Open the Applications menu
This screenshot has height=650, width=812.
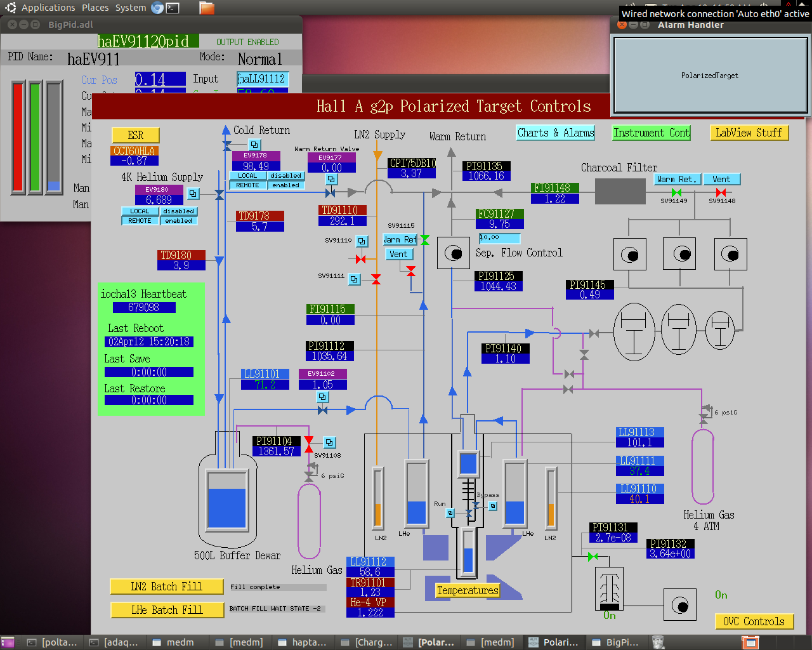pos(48,8)
